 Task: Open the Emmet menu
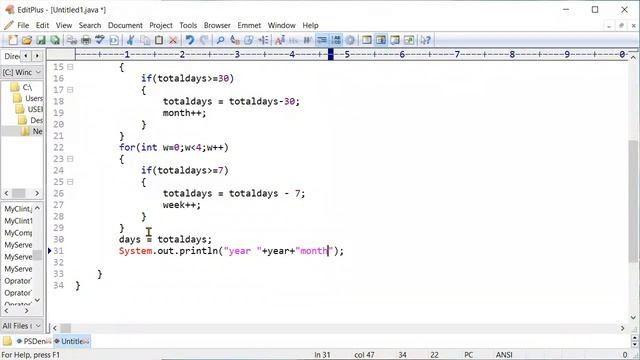tap(249, 25)
